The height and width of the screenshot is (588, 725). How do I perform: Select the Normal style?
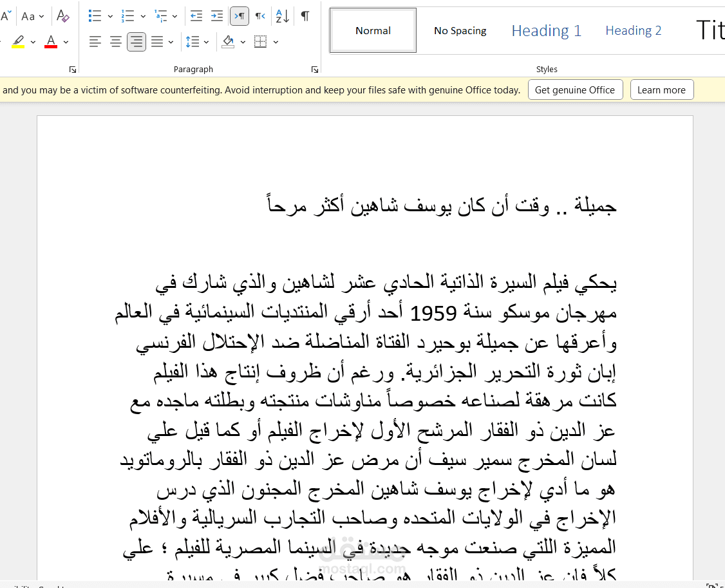(373, 30)
